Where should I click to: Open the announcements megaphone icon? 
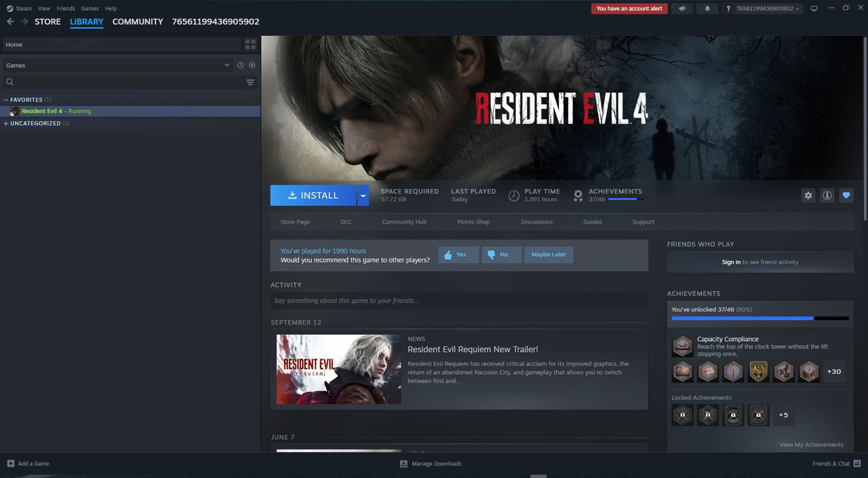tap(682, 9)
